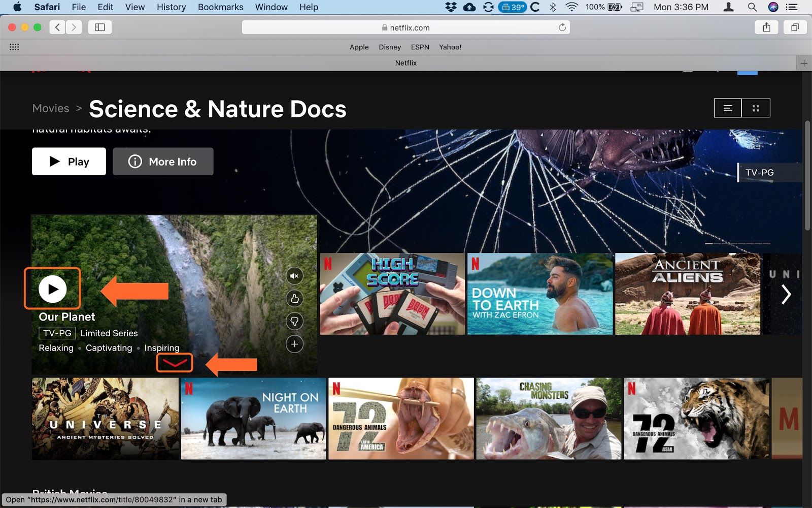The height and width of the screenshot is (508, 812).
Task: Unmute the Our Planet preview audio
Action: pyautogui.click(x=294, y=276)
